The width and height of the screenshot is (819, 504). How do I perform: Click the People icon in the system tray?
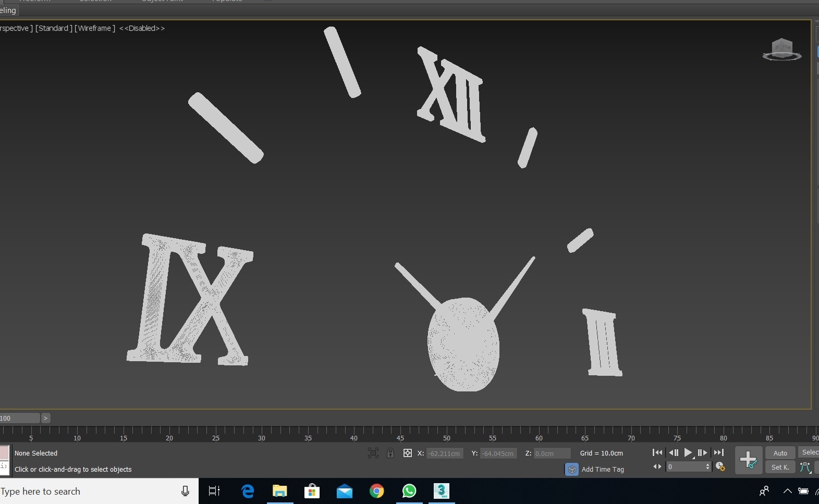[764, 491]
